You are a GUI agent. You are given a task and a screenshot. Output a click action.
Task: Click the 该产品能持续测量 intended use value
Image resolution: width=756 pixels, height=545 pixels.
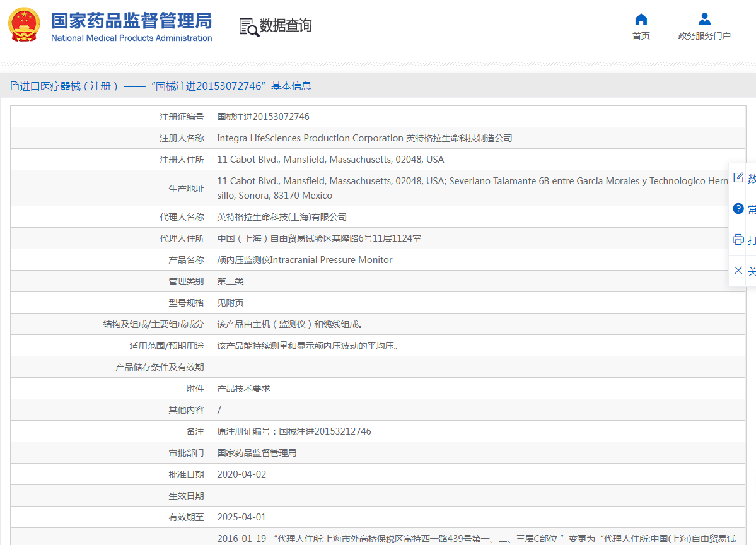tap(308, 346)
